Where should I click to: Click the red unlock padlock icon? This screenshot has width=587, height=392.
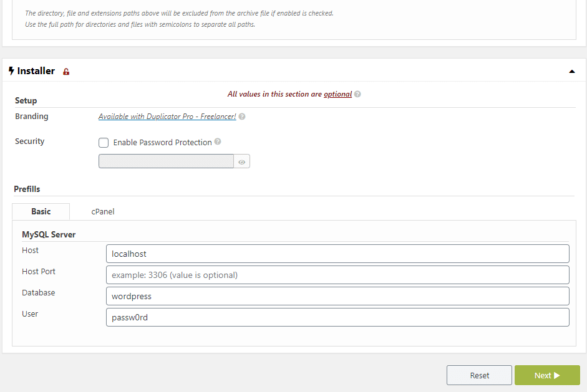(66, 72)
